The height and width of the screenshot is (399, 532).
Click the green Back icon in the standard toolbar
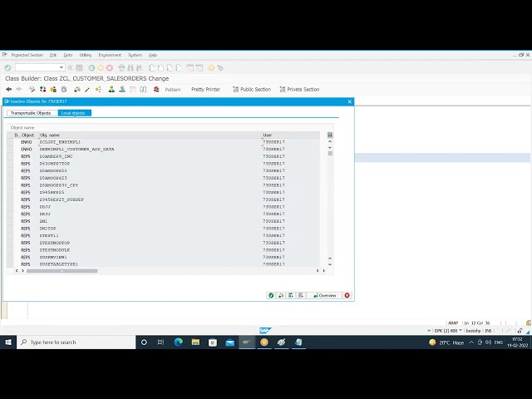(91, 68)
